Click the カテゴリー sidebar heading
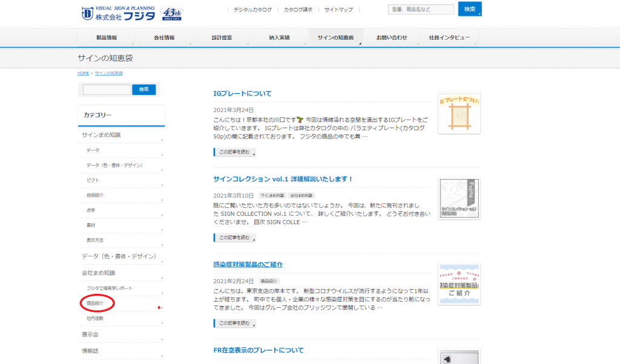This screenshot has width=620, height=364. click(121, 115)
